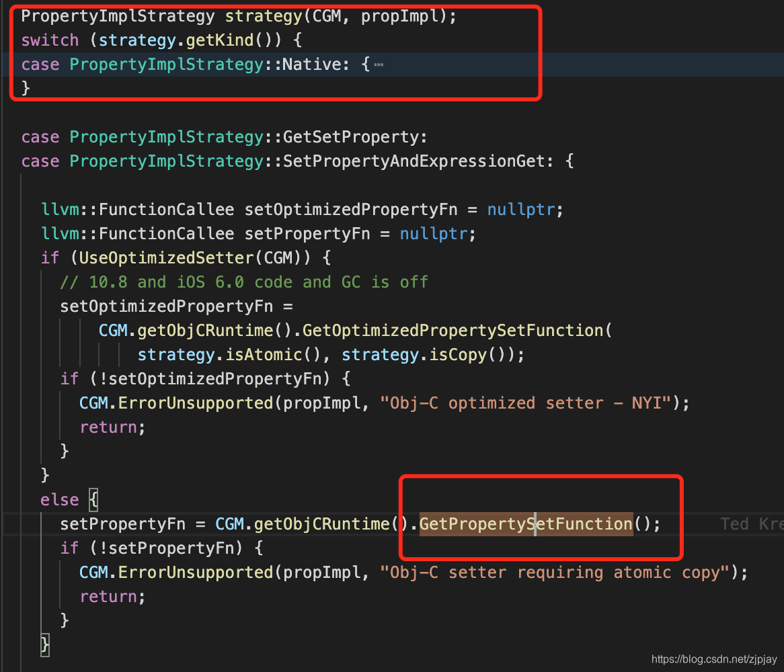Viewport: 784px width, 672px height.
Task: Click isCopy method call
Action: [x=457, y=355]
